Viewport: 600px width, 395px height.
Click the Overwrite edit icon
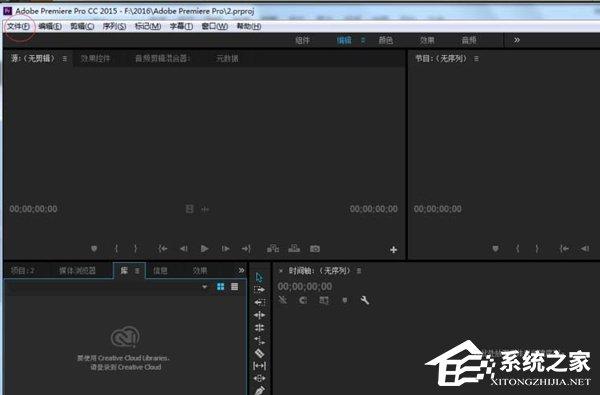point(294,249)
